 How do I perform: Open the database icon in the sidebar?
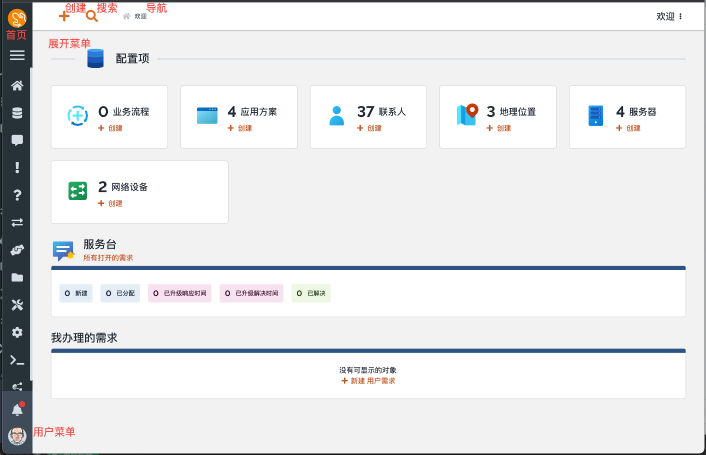pyautogui.click(x=17, y=113)
